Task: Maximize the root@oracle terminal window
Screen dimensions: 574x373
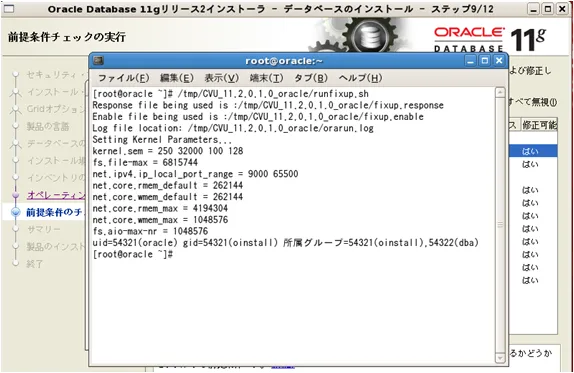Action: [x=485, y=61]
